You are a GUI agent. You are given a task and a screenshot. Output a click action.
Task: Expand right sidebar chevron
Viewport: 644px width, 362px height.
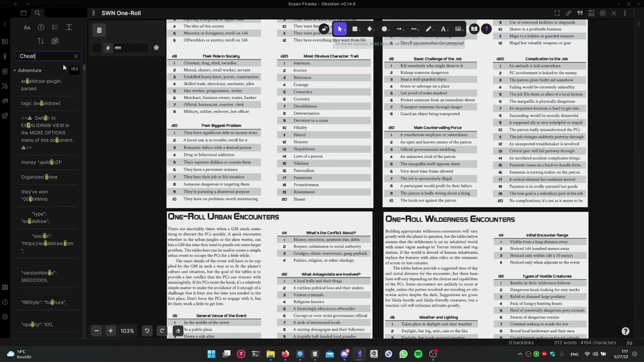pyautogui.click(x=639, y=24)
